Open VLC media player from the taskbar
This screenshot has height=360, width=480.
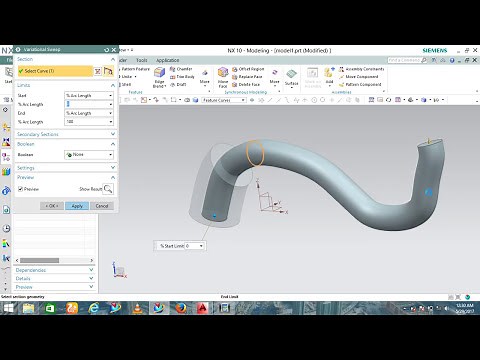pyautogui.click(x=137, y=308)
